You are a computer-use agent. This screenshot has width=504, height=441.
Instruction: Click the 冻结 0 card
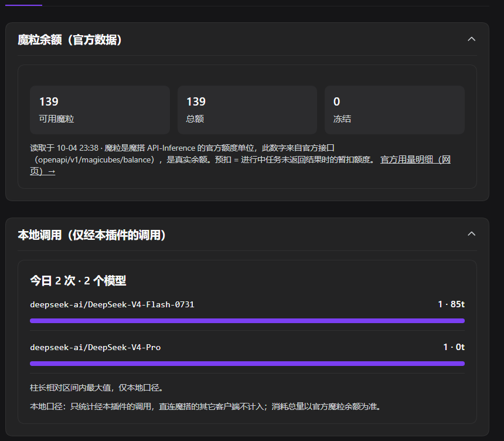click(394, 110)
